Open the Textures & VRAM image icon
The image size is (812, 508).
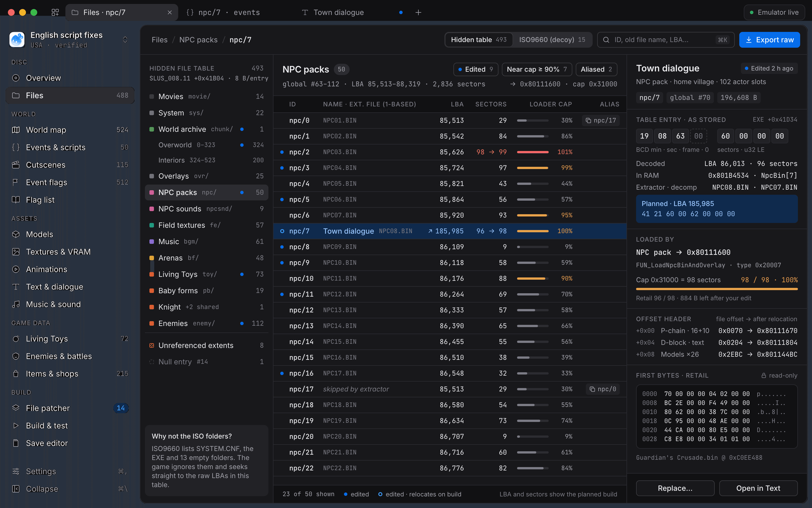point(16,252)
